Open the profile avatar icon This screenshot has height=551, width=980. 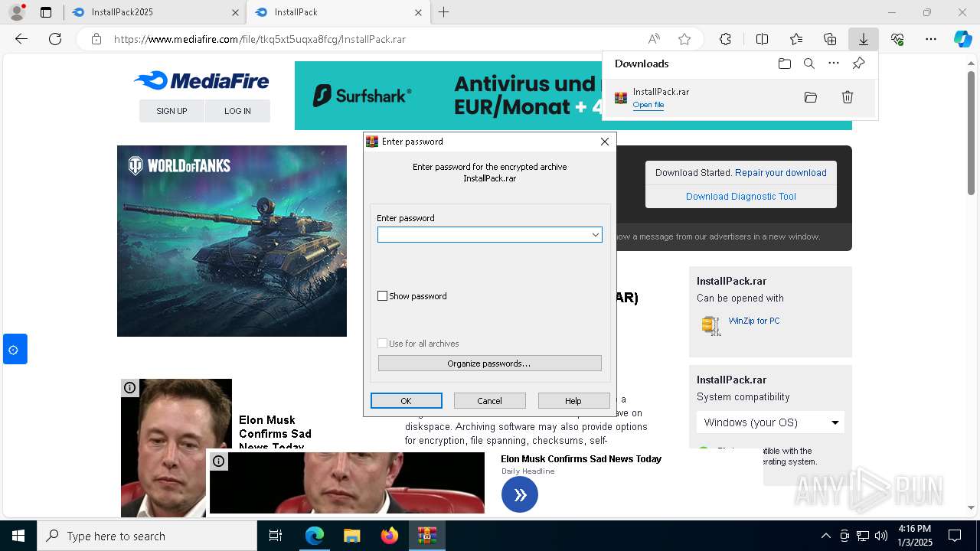point(16,12)
